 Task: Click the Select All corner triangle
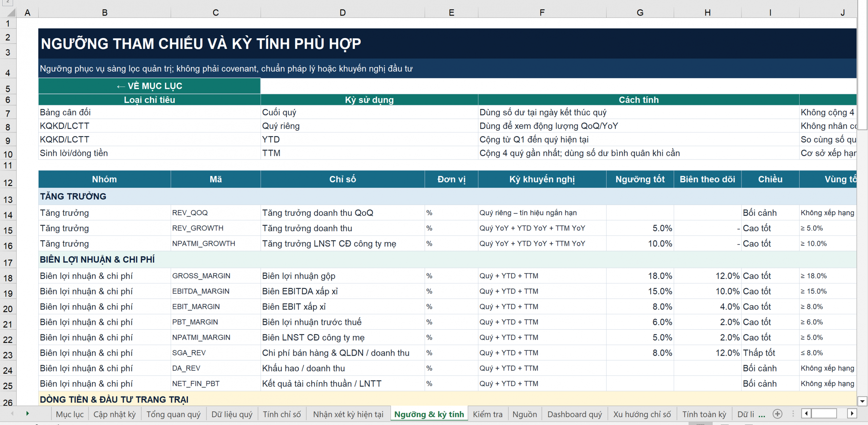(x=11, y=13)
